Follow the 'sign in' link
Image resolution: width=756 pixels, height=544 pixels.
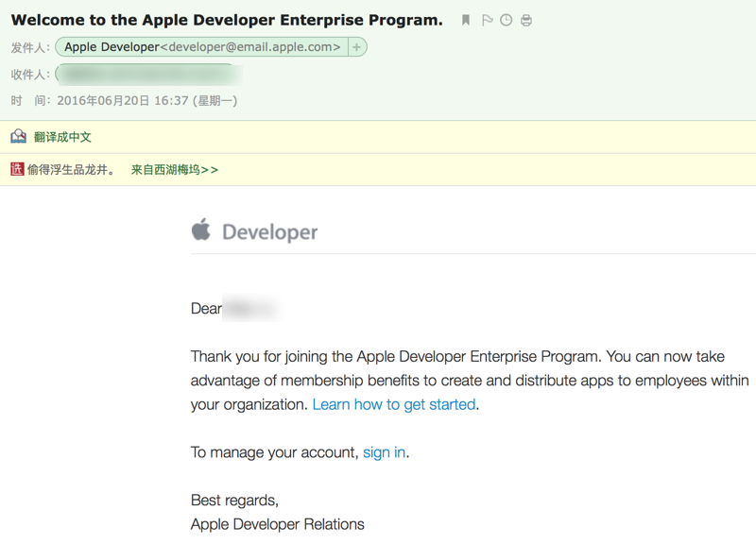(385, 452)
